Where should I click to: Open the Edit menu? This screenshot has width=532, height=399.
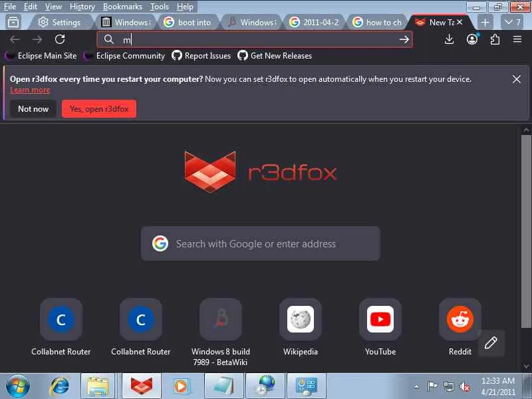click(x=30, y=7)
